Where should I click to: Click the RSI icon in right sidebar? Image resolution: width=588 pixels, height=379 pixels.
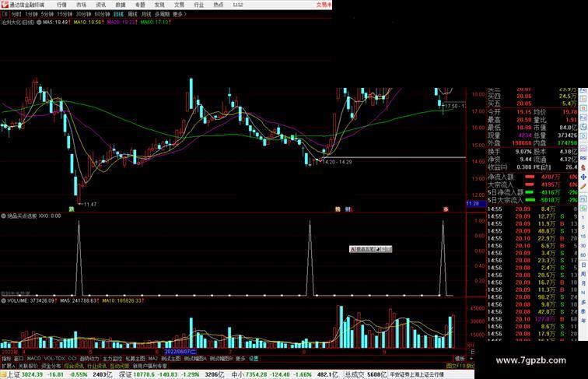tap(583, 158)
